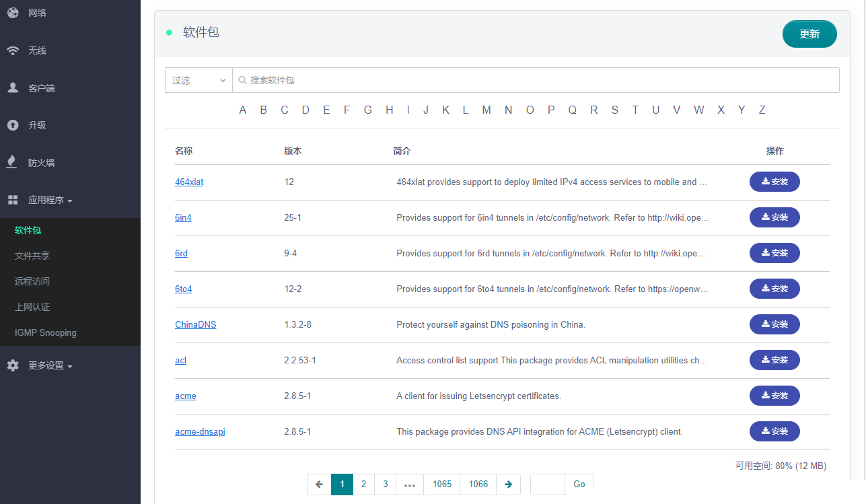Filter packages by letter M
The image size is (866, 504).
point(486,110)
